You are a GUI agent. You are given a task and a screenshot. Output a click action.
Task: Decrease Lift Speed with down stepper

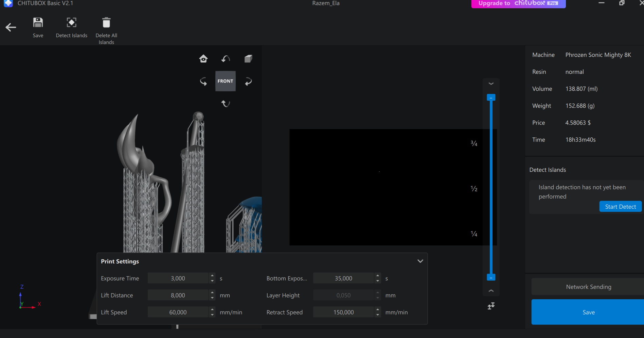212,315
